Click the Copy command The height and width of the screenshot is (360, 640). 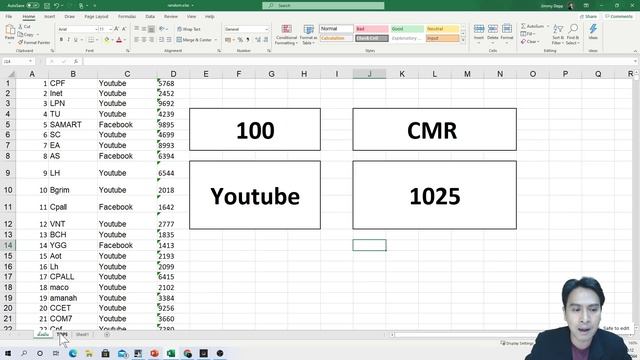(x=26, y=35)
